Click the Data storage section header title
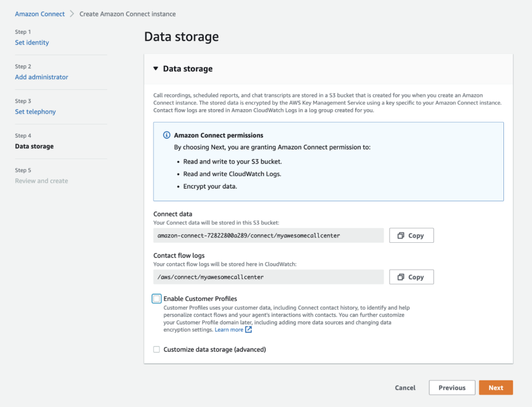 click(x=188, y=69)
